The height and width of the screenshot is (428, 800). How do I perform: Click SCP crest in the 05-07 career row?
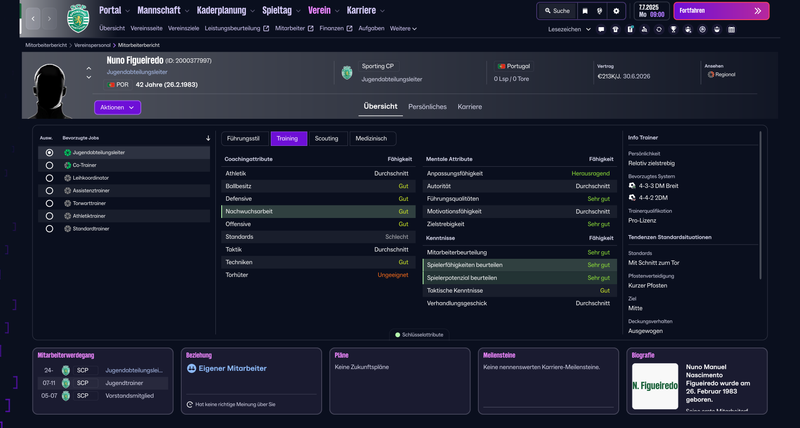tap(65, 396)
